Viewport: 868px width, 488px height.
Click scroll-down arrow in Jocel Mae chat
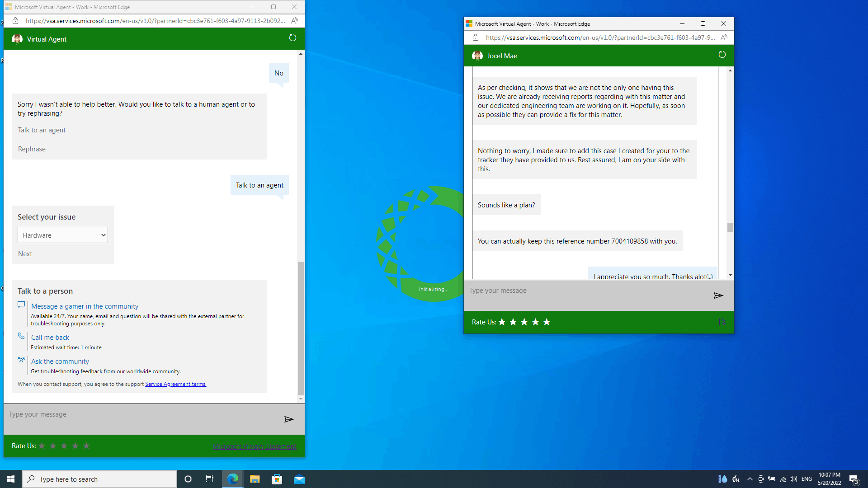730,275
